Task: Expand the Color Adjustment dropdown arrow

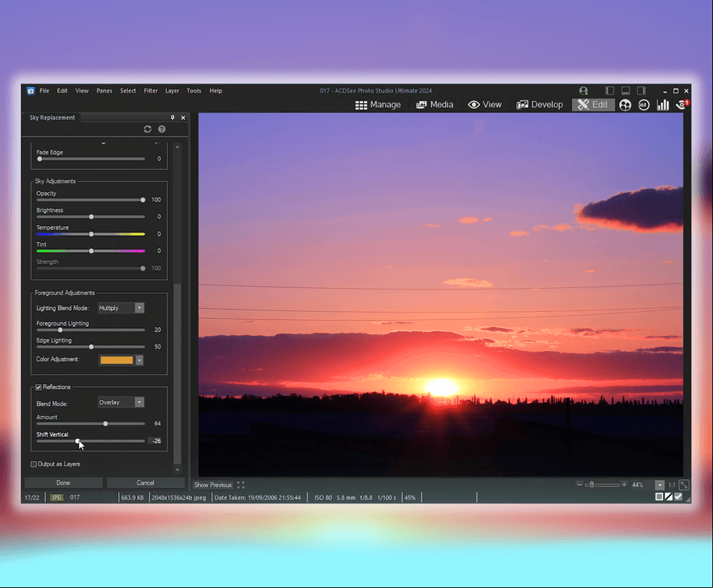Action: 140,360
